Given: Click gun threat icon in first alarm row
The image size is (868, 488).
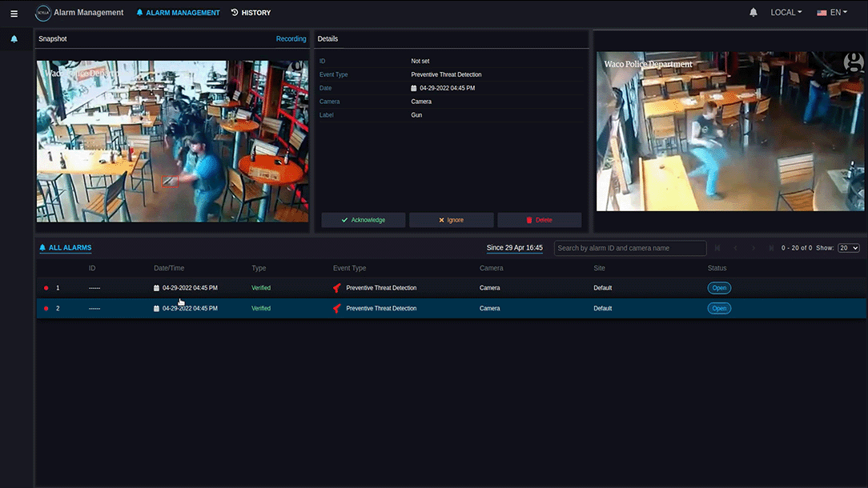Looking at the screenshot, I should (337, 288).
